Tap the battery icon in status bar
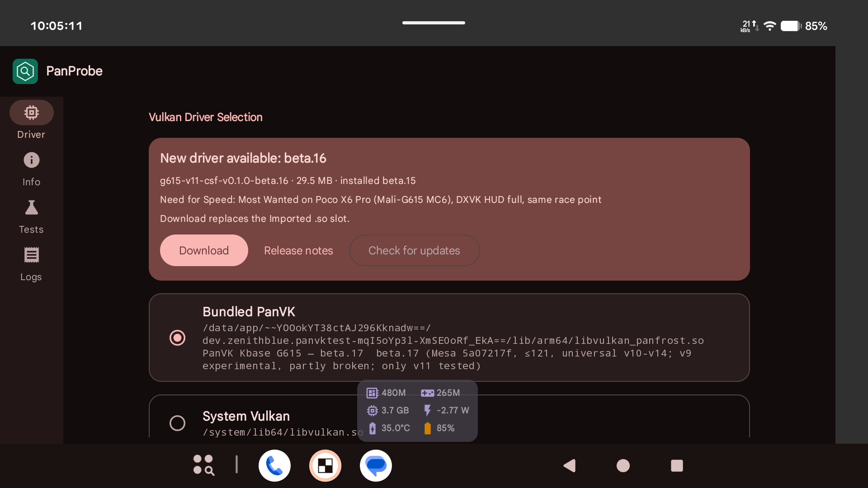The width and height of the screenshot is (868, 488). [x=791, y=26]
